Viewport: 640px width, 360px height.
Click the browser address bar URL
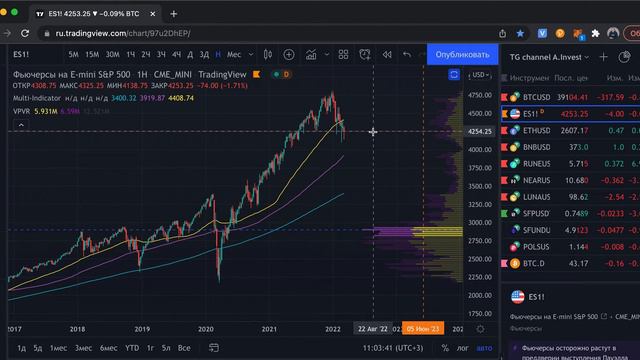[x=123, y=33]
